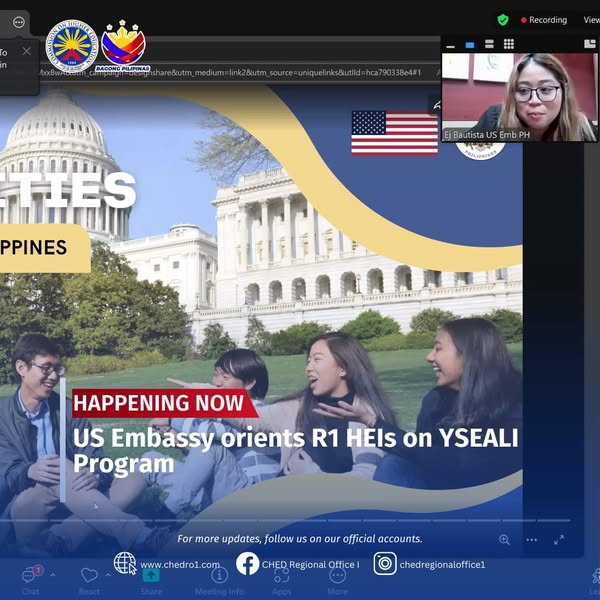Click the US Embassy orients R1 HEIs headline
600x600 pixels.
coord(295,450)
